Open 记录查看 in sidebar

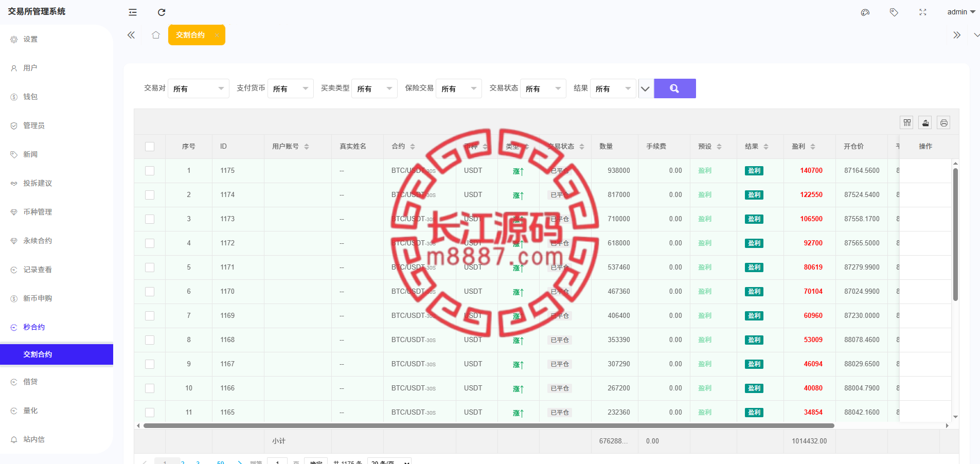[57, 270]
